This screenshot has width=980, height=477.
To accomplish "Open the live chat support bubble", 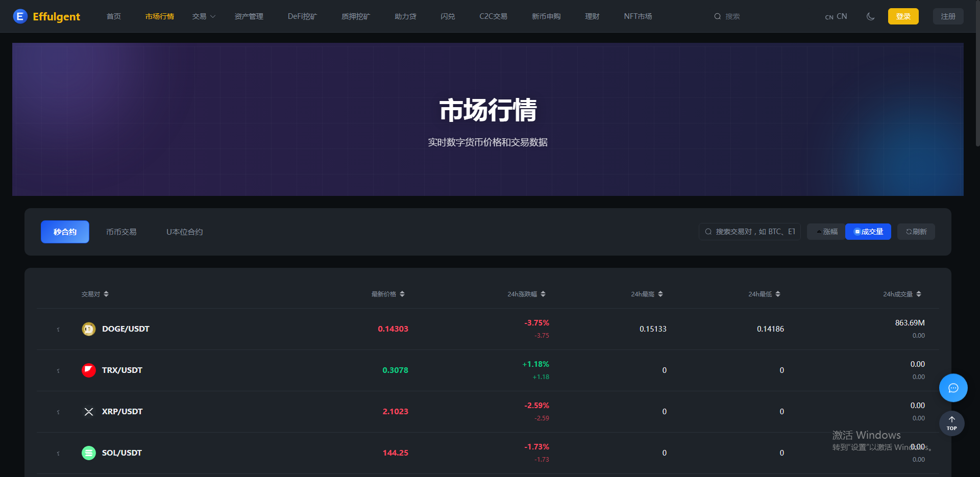I will pos(953,388).
